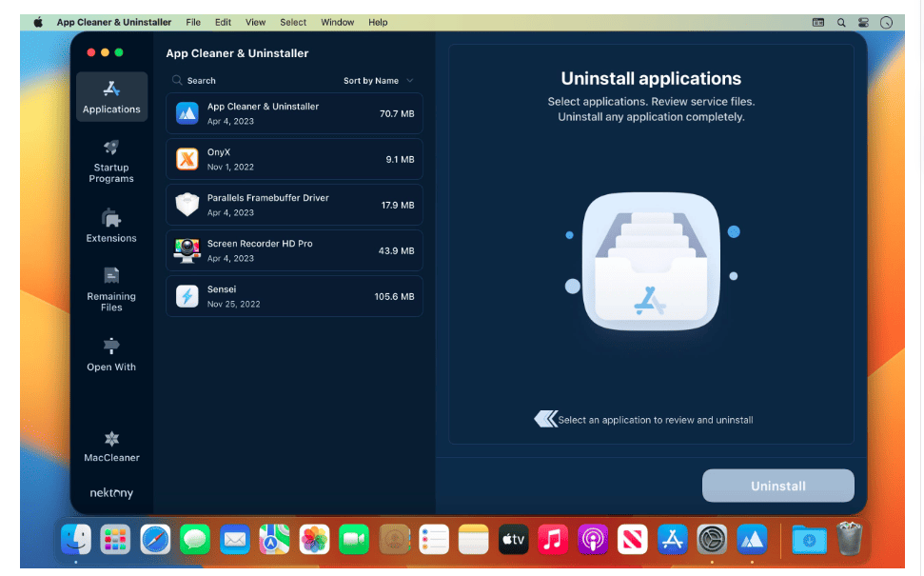The width and height of the screenshot is (924, 576).
Task: Open Maps from the Dock
Action: (x=275, y=539)
